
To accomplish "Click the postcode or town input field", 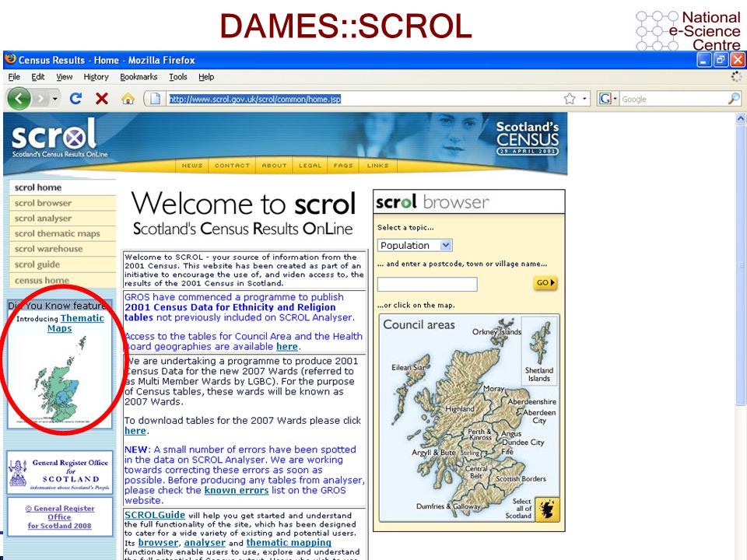I will tap(427, 285).
